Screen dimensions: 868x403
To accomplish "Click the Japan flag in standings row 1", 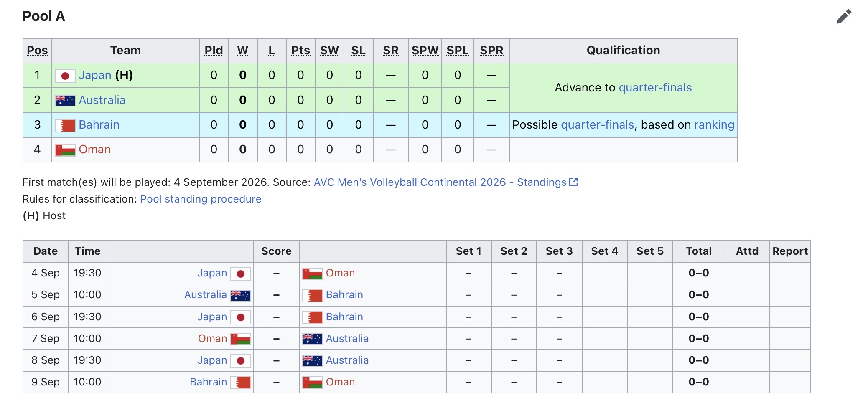I will pyautogui.click(x=65, y=76).
